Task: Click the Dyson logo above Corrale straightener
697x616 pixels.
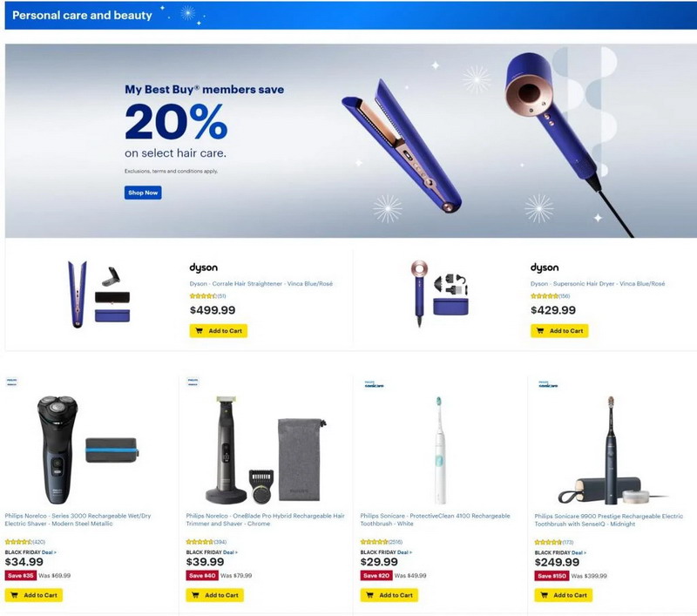Action: pyautogui.click(x=204, y=267)
